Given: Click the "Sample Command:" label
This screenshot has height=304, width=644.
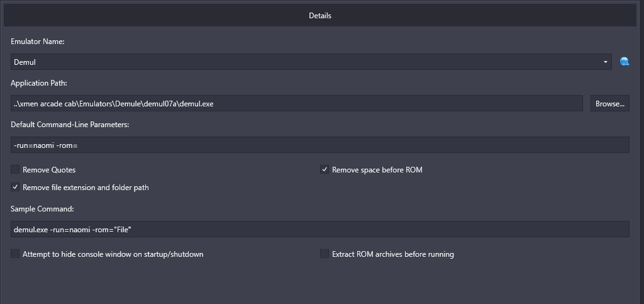Looking at the screenshot, I should [42, 208].
